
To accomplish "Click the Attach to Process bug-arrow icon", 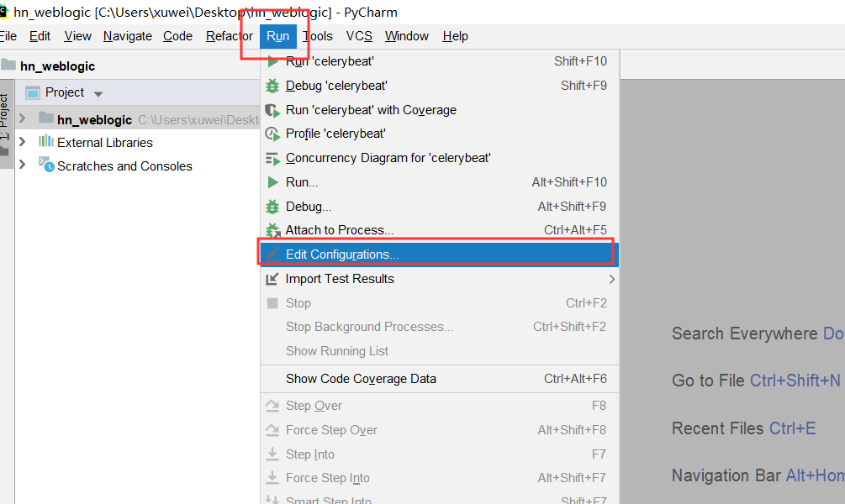I will click(x=271, y=229).
